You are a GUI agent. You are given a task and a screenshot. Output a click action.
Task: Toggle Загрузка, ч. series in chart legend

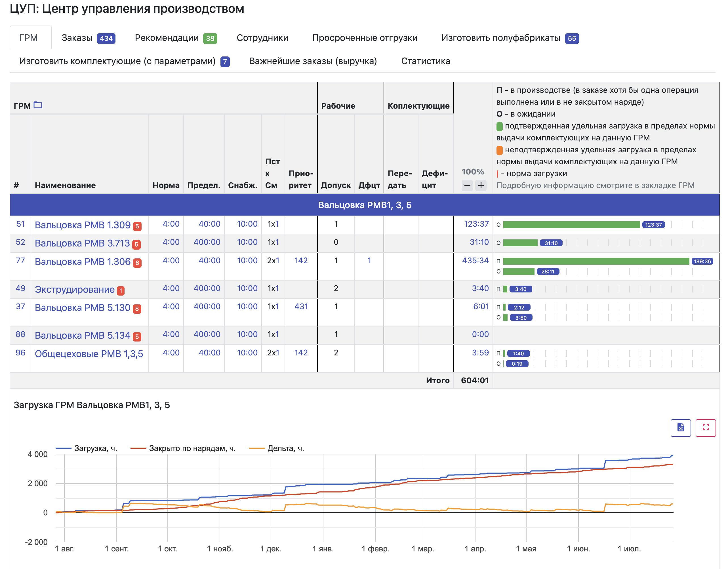tap(86, 448)
